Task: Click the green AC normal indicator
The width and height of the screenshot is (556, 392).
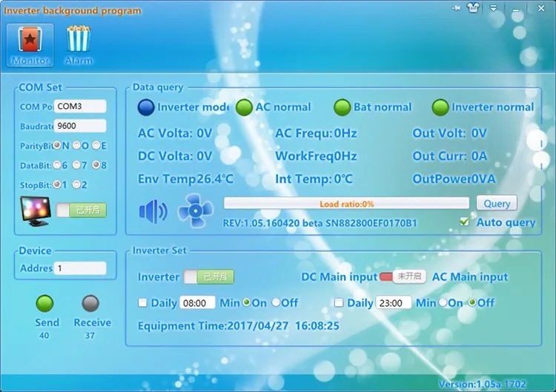Action: pos(244,107)
